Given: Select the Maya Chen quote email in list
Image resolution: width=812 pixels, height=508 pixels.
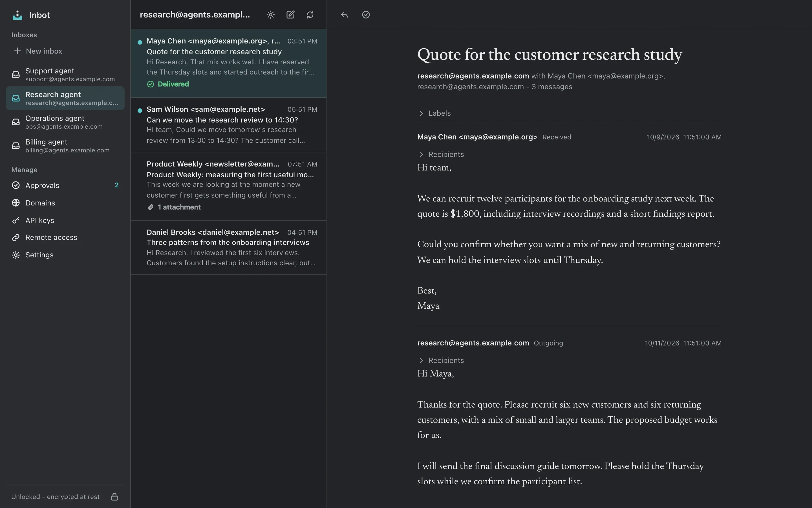Looking at the screenshot, I should (x=228, y=63).
